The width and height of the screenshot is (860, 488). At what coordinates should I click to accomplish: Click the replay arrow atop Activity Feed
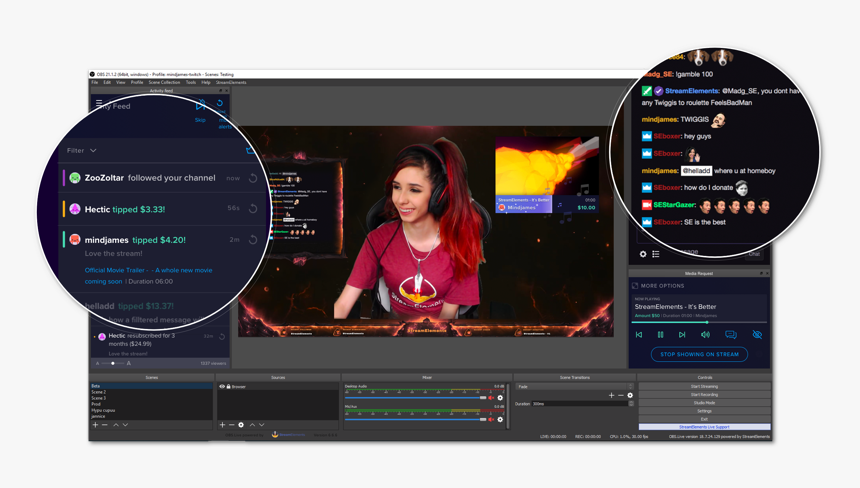[x=219, y=103]
